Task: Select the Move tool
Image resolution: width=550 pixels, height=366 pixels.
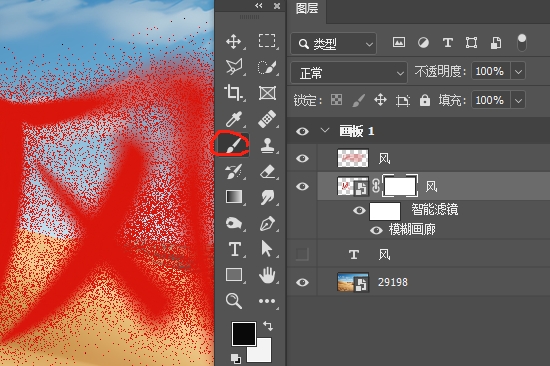Action: (x=234, y=41)
